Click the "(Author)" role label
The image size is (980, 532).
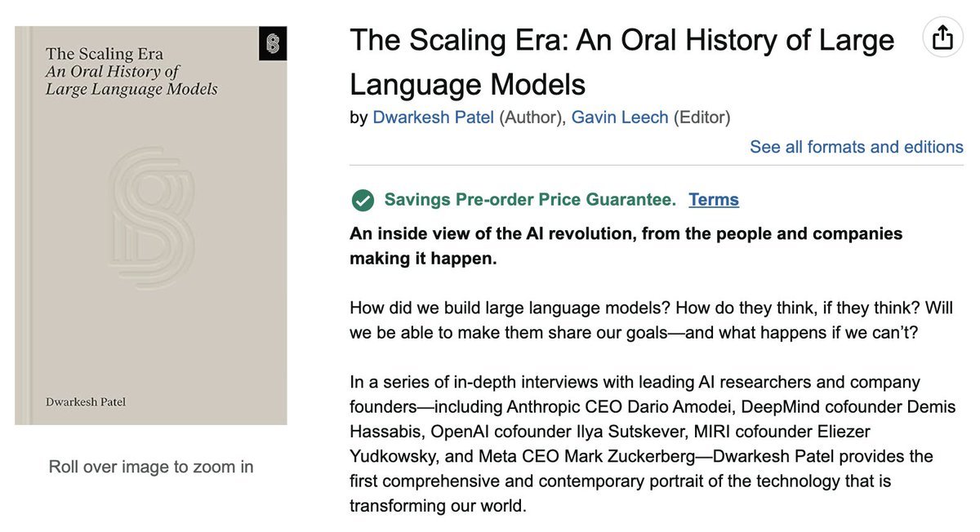(531, 117)
